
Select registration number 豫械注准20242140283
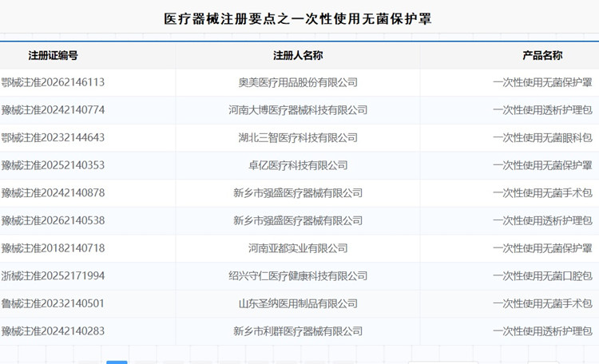tap(53, 331)
